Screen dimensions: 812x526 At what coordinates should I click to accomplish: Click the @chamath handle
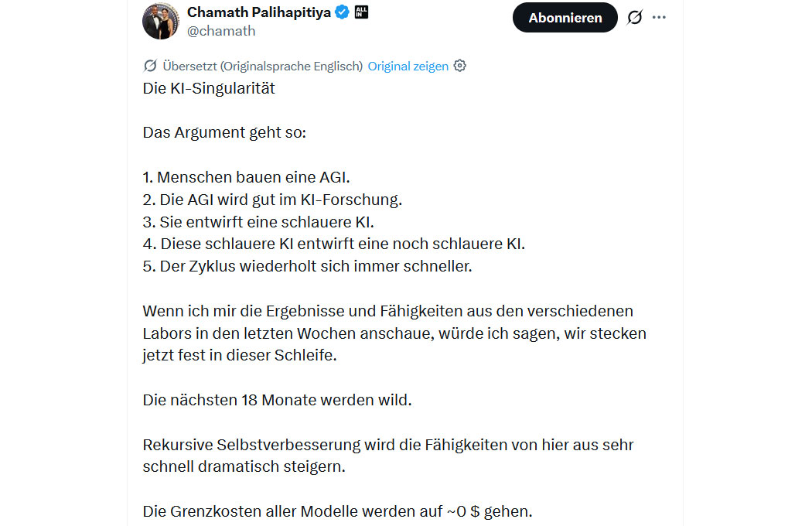[221, 31]
